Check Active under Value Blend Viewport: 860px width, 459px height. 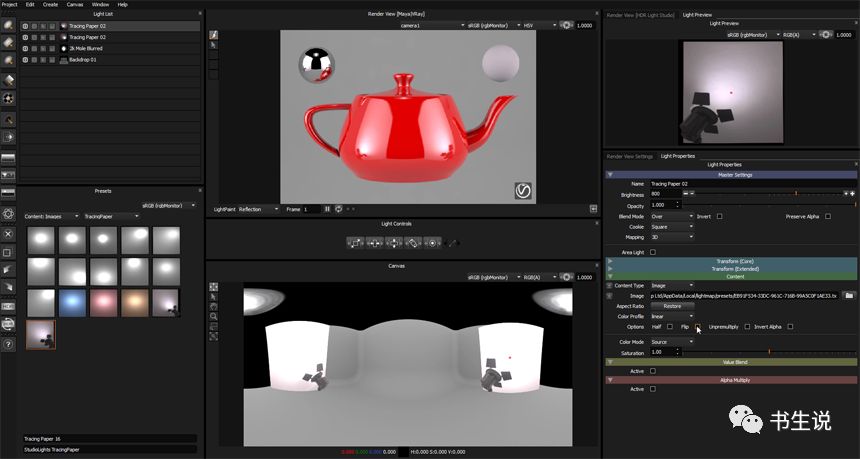click(x=653, y=371)
